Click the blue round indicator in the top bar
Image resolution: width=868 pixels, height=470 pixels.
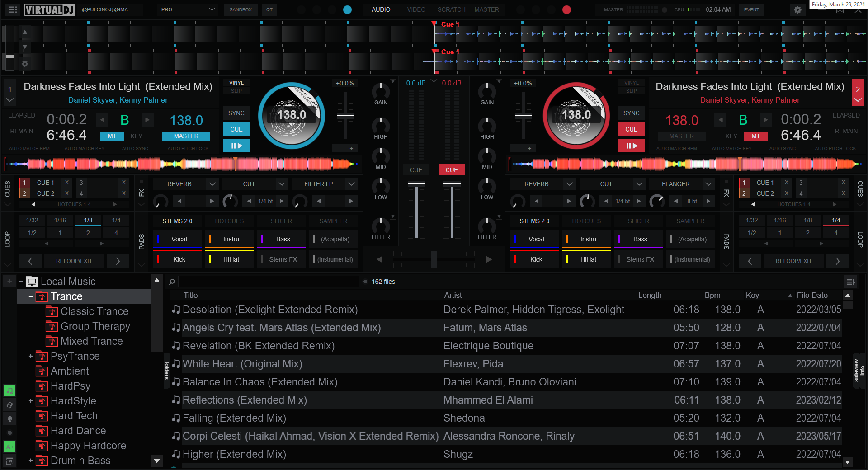(347, 9)
